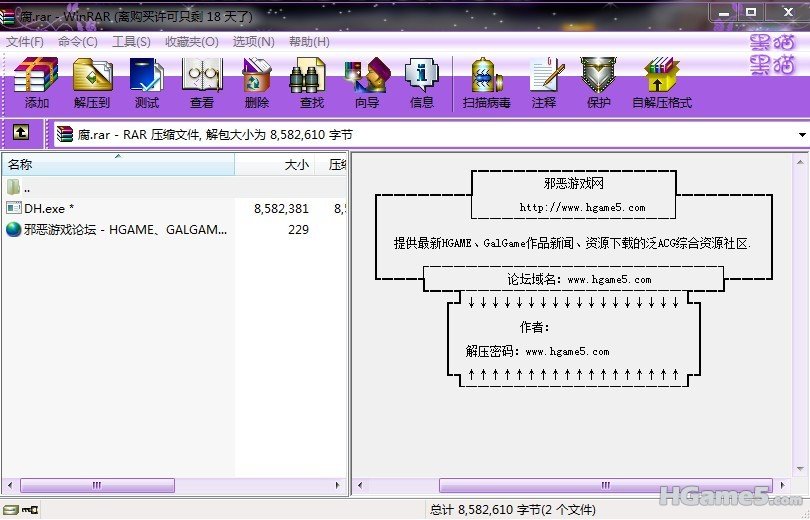Click the http://www.hgame5.com text in comment
810x520 pixels.
coord(582,208)
